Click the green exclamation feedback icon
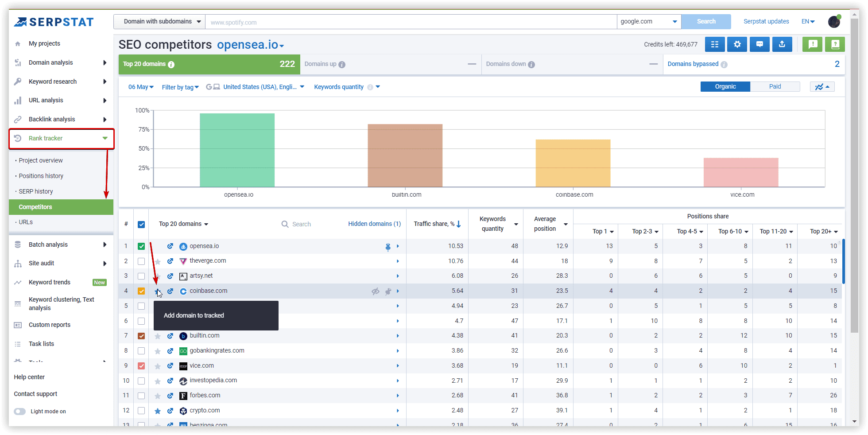Viewport: 868px width, 435px height. tap(812, 44)
